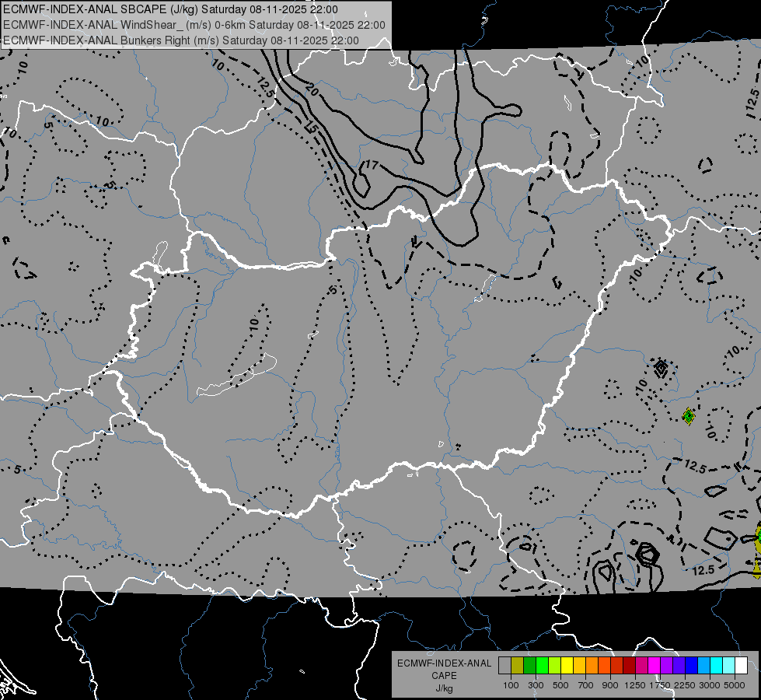Screen dimensions: 761x700
Task: Select the gray below-100 legend swatch
Action: coord(504,665)
